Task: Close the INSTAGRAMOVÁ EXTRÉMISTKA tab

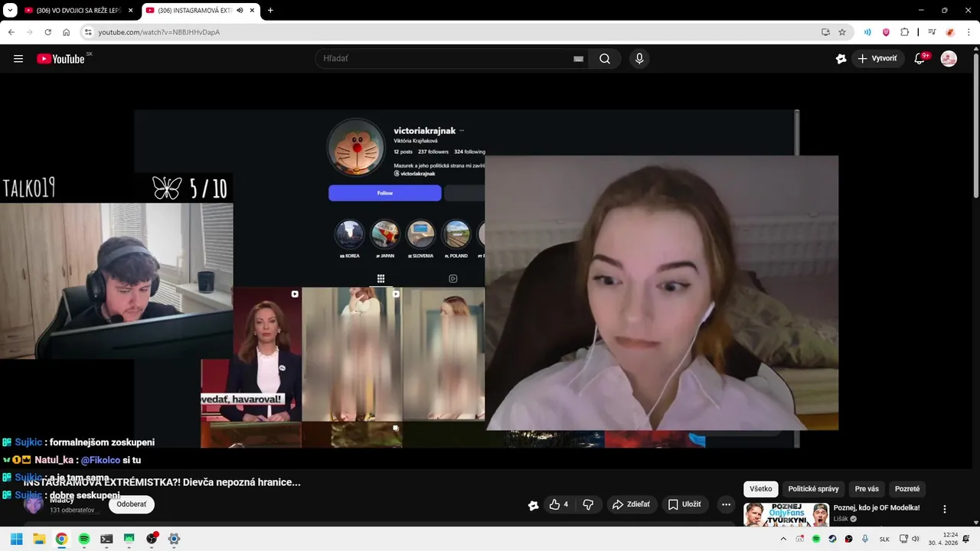Action: tap(253, 10)
